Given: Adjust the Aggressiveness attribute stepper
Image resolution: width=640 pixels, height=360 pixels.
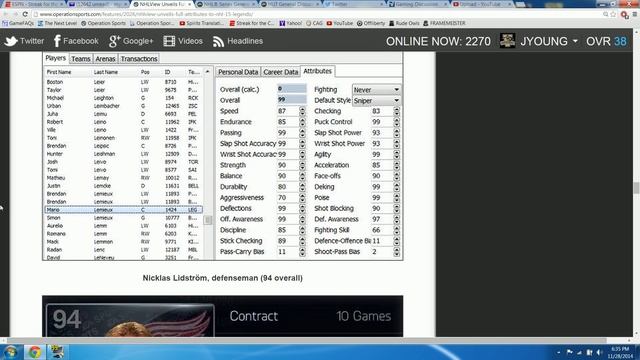Looking at the screenshot, I should point(302,198).
